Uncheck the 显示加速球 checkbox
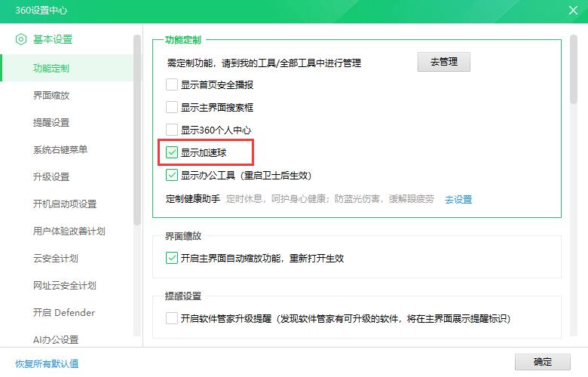 coord(172,152)
